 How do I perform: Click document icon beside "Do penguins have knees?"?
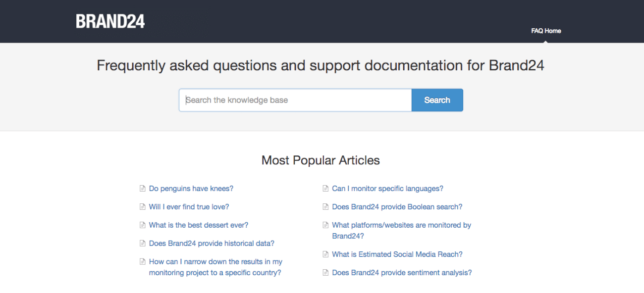point(143,189)
